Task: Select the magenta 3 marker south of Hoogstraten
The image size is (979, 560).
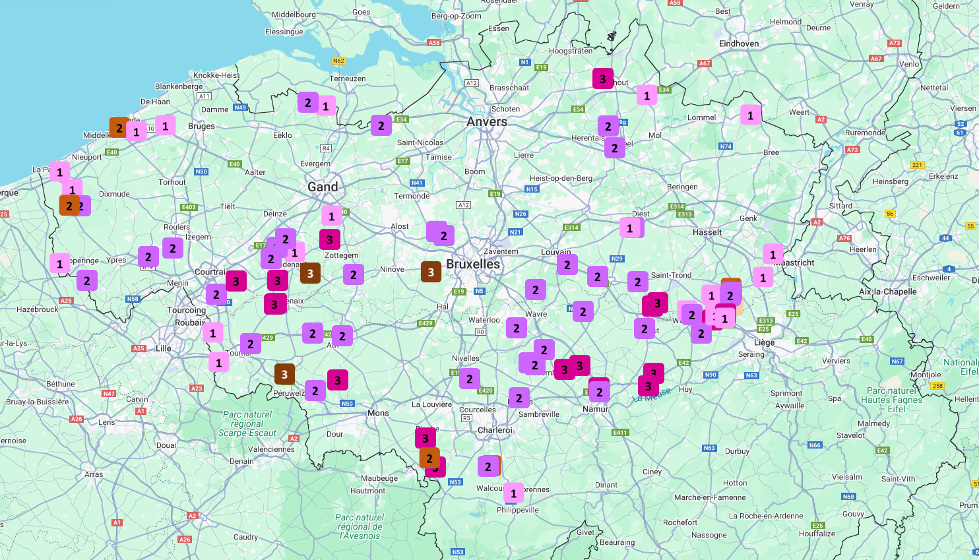Action: pos(602,78)
